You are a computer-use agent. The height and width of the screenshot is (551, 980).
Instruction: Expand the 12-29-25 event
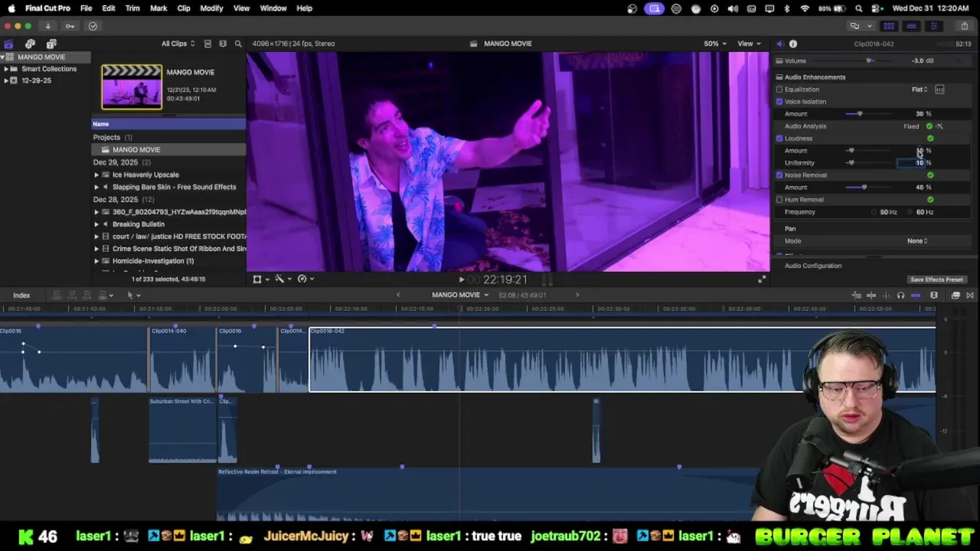coord(6,80)
